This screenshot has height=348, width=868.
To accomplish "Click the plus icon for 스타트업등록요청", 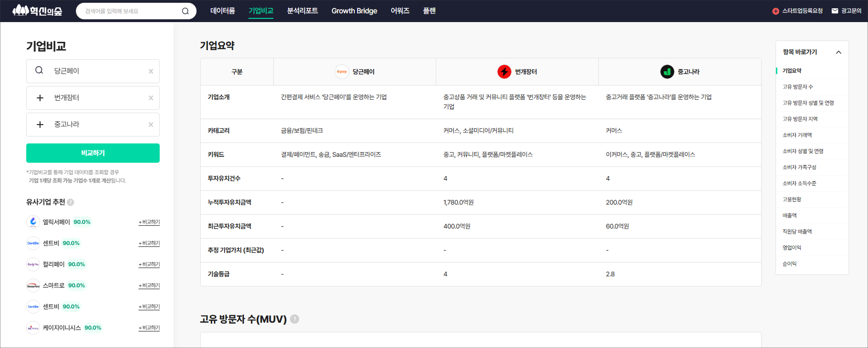I will 775,11.
